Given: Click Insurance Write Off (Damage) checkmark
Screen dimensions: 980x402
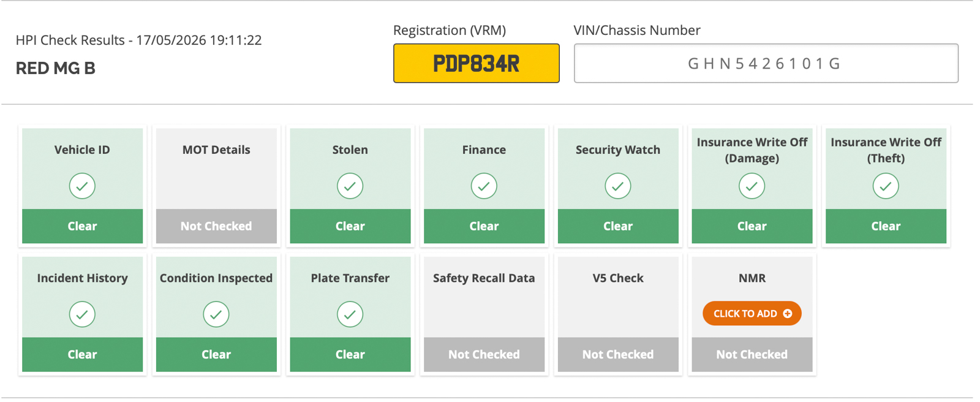Looking at the screenshot, I should (x=752, y=186).
